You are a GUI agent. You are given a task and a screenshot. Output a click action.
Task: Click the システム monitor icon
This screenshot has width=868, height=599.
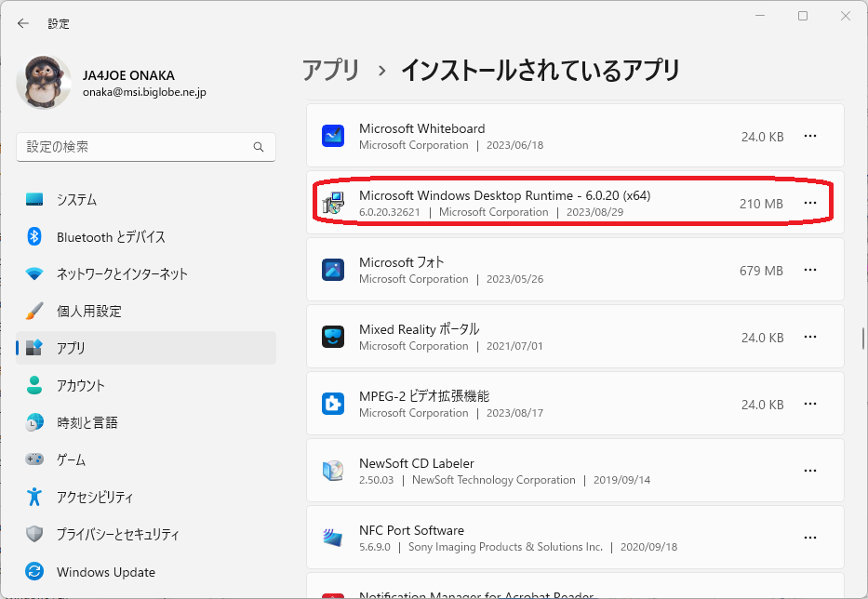(34, 199)
